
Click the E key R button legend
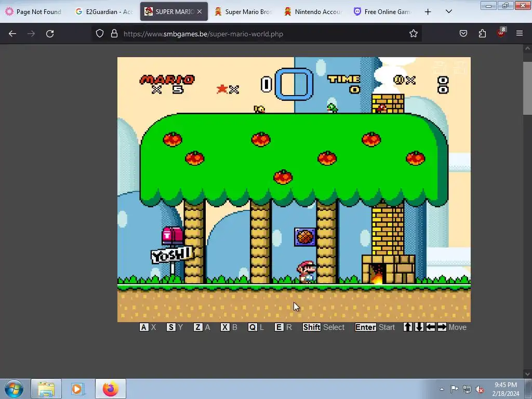click(283, 327)
